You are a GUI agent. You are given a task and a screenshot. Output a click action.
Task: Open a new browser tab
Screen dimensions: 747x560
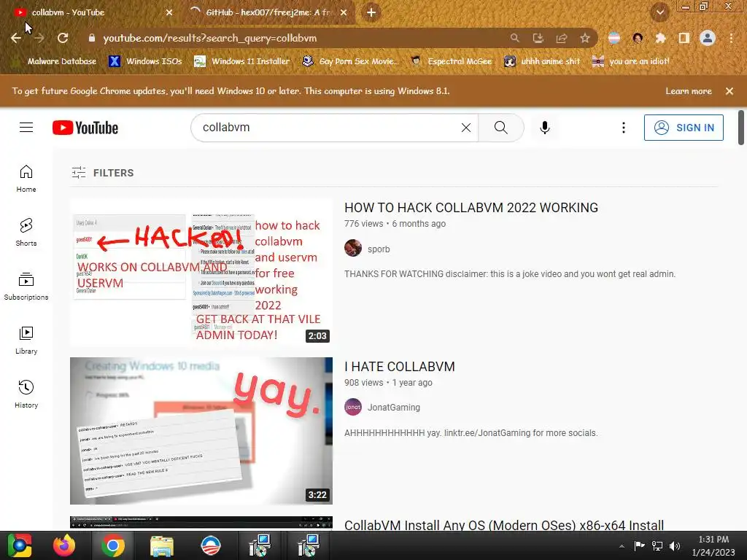pos(371,12)
